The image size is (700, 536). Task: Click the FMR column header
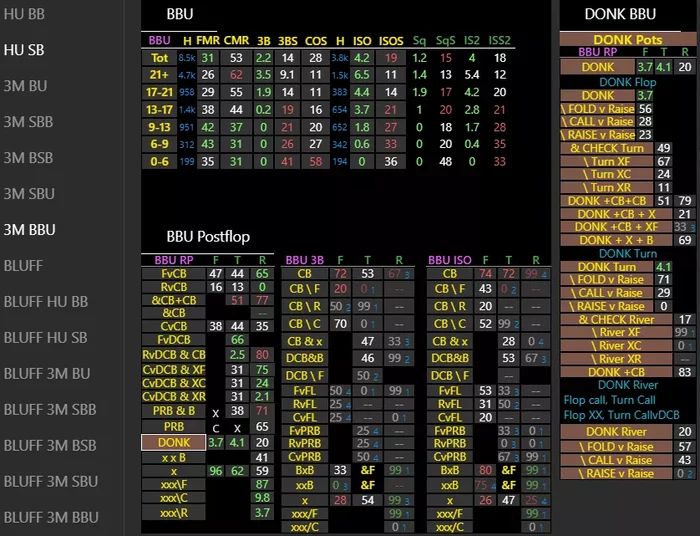[x=208, y=41]
